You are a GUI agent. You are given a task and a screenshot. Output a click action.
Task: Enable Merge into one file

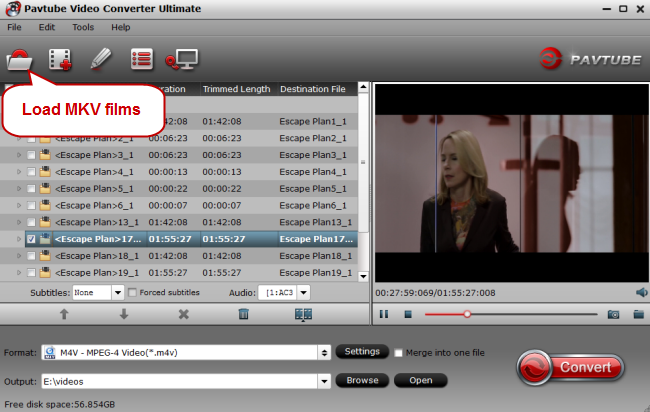(x=398, y=353)
